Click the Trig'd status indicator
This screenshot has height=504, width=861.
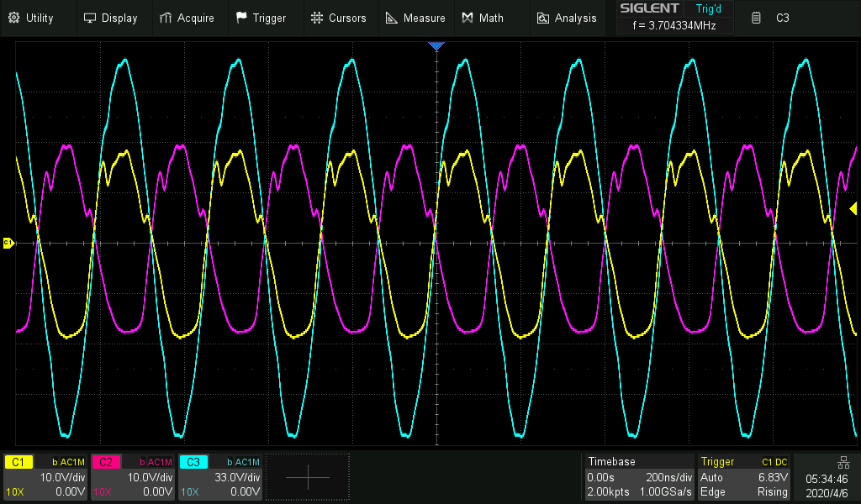click(708, 8)
